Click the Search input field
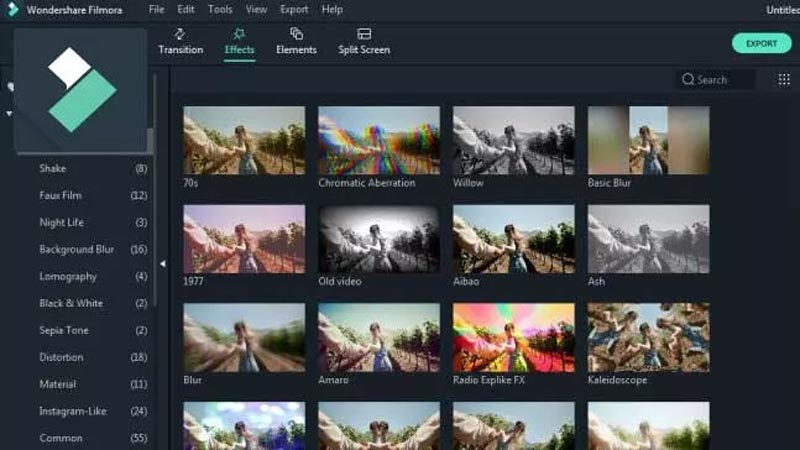Image resolution: width=800 pixels, height=450 pixels. tap(722, 79)
